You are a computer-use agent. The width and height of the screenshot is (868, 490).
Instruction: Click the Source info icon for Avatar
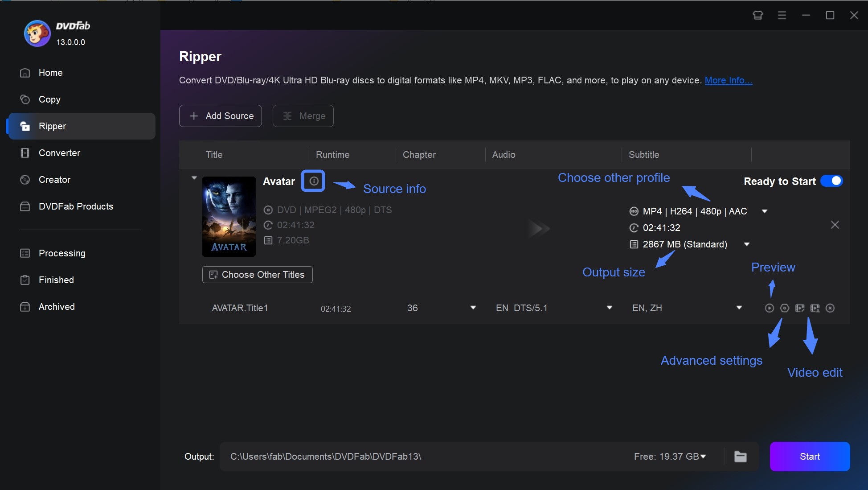312,180
